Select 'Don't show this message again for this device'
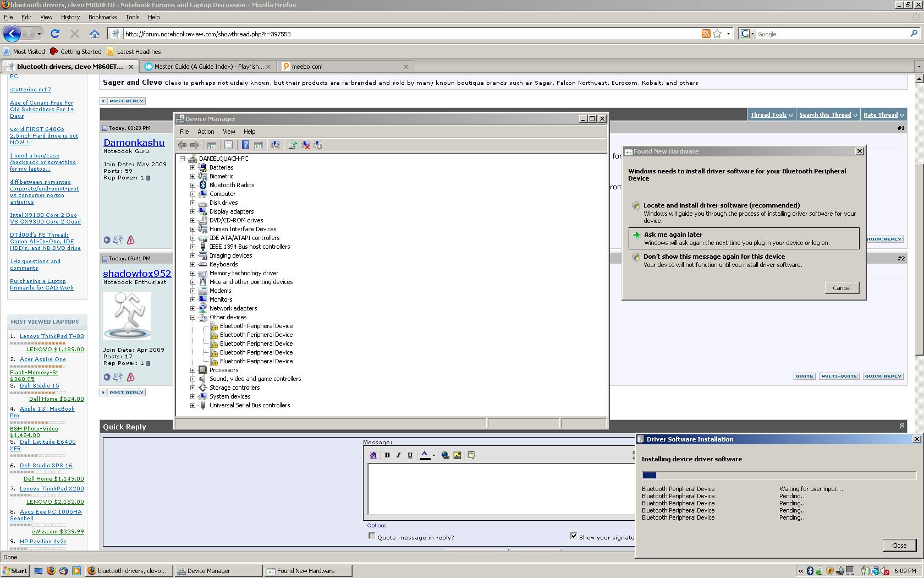The height and width of the screenshot is (578, 924). click(x=744, y=260)
